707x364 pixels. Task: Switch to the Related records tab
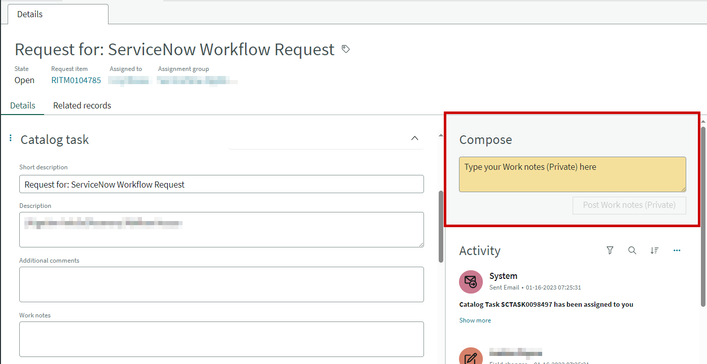coord(82,106)
